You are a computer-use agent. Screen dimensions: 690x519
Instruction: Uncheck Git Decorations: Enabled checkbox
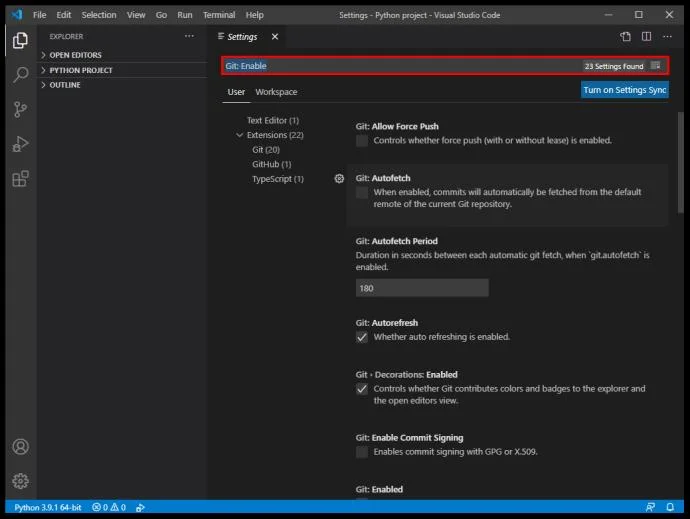[362, 389]
